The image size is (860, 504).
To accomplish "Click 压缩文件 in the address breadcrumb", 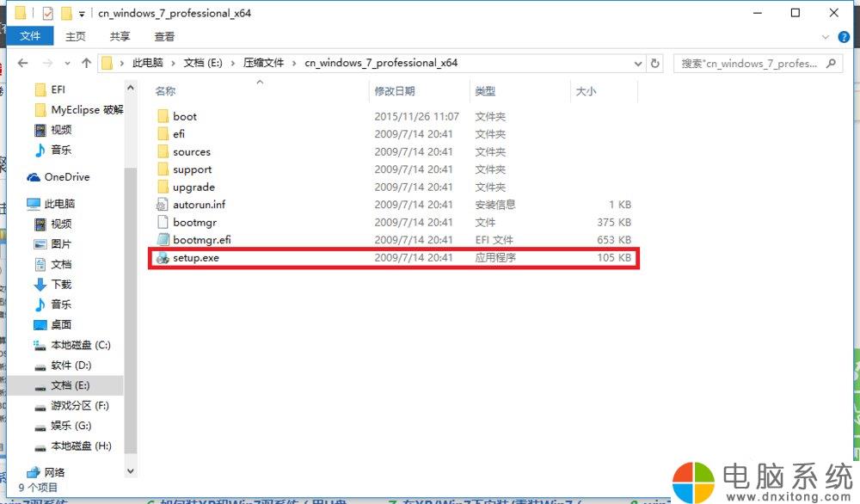I will click(x=264, y=63).
